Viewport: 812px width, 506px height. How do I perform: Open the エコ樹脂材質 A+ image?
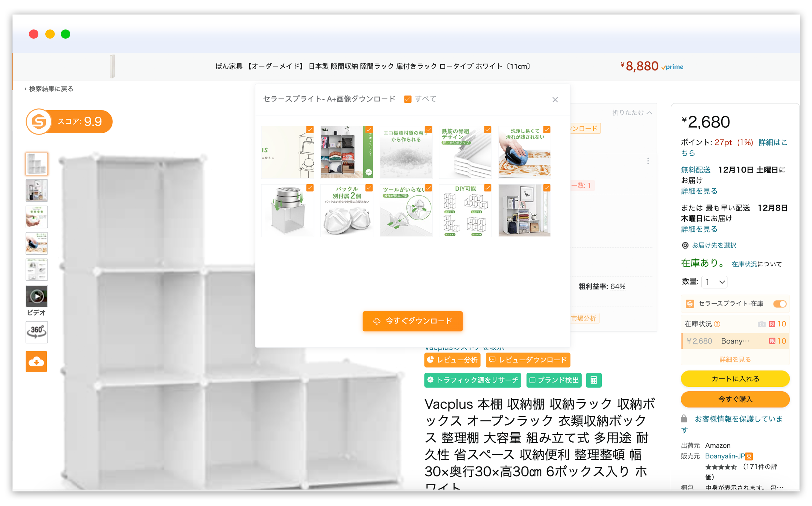(x=406, y=152)
